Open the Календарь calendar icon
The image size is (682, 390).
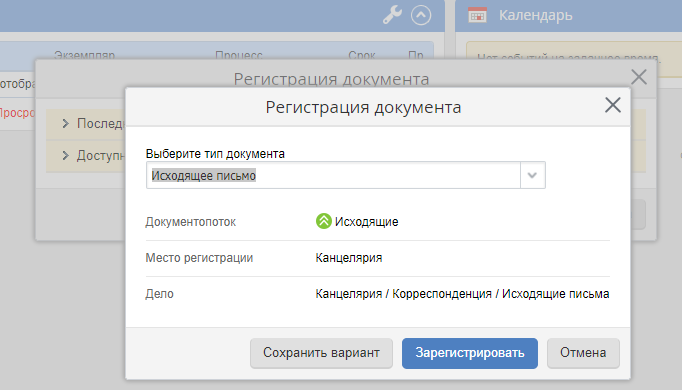tap(477, 15)
